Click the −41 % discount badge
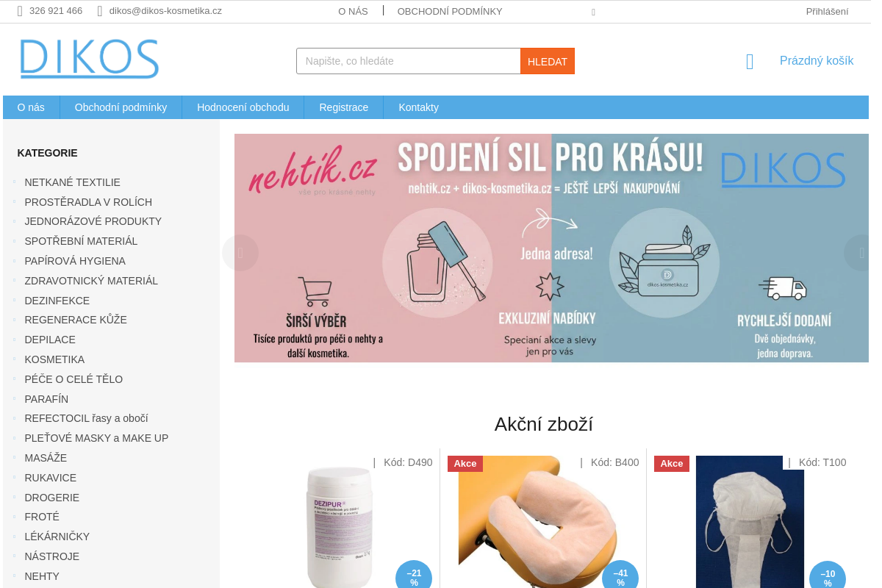This screenshot has width=882, height=588. (620, 577)
